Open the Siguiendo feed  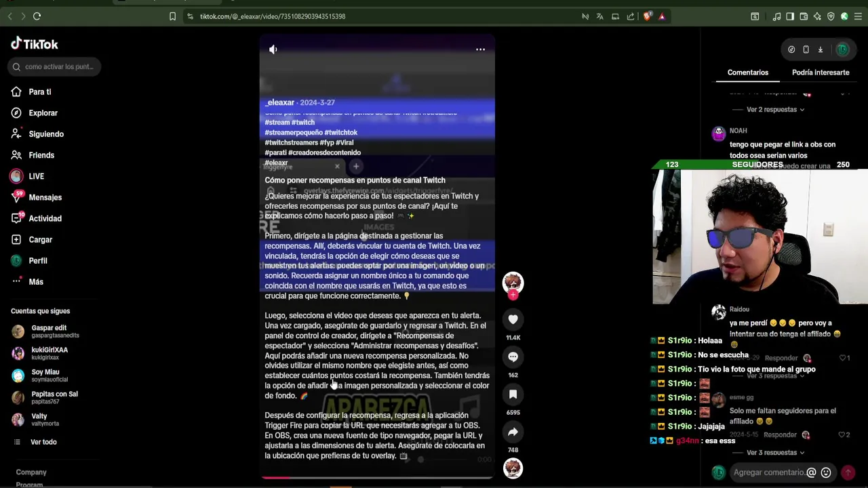(38, 134)
